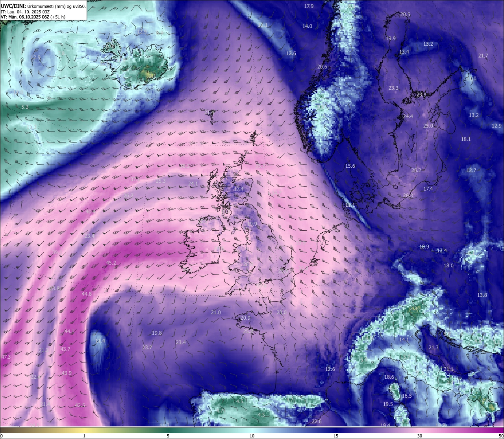Click the 21.7 value label
504x439 pixels.
click(483, 56)
